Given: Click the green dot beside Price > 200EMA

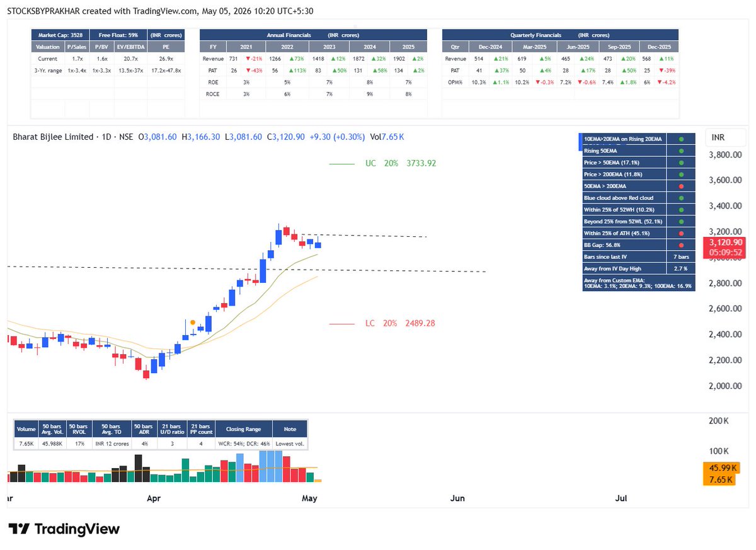Looking at the screenshot, I should pyautogui.click(x=680, y=174).
